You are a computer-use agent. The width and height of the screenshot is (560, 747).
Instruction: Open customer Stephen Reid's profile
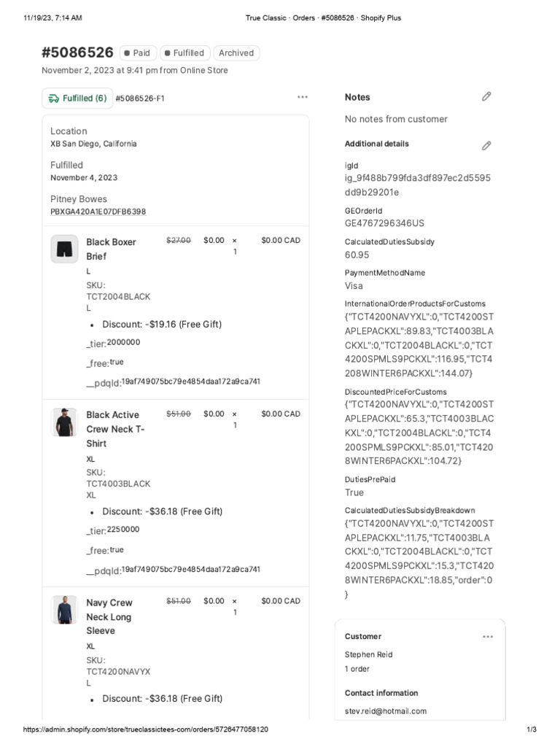(368, 654)
